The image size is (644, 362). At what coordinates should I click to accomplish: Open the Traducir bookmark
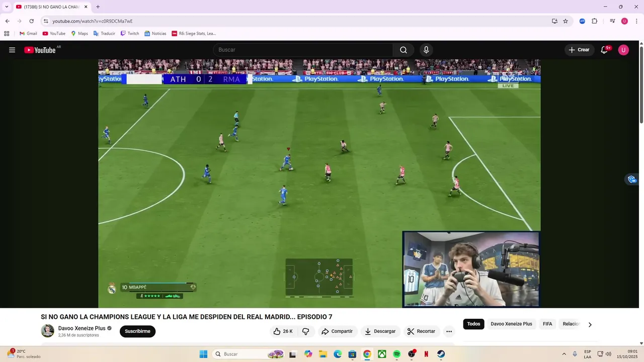coord(104,34)
